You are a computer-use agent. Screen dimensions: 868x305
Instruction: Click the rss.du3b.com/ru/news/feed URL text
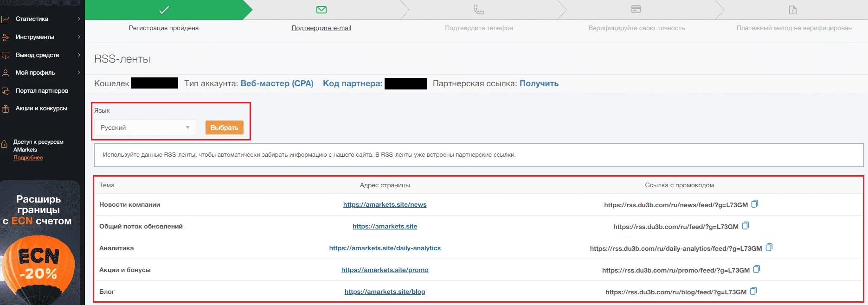pos(676,205)
